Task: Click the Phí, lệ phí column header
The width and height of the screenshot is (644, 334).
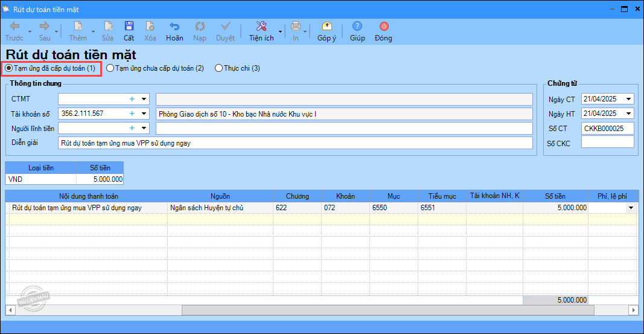Action: (x=612, y=196)
